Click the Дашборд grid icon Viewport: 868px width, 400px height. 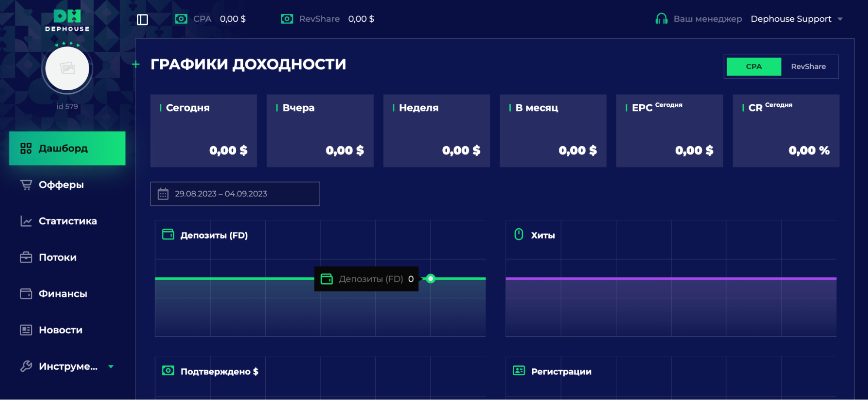[x=26, y=148]
